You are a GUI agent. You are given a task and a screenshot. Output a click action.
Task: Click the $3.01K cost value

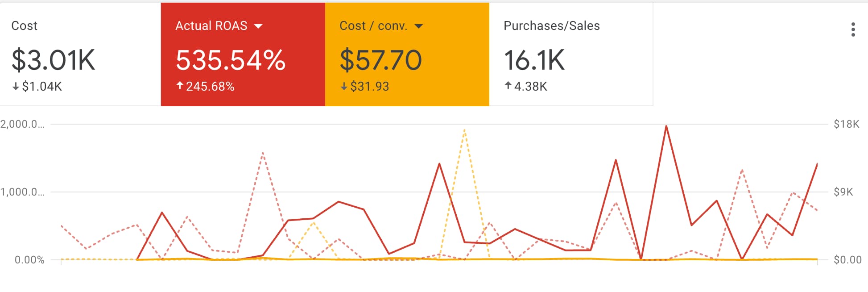coord(53,60)
